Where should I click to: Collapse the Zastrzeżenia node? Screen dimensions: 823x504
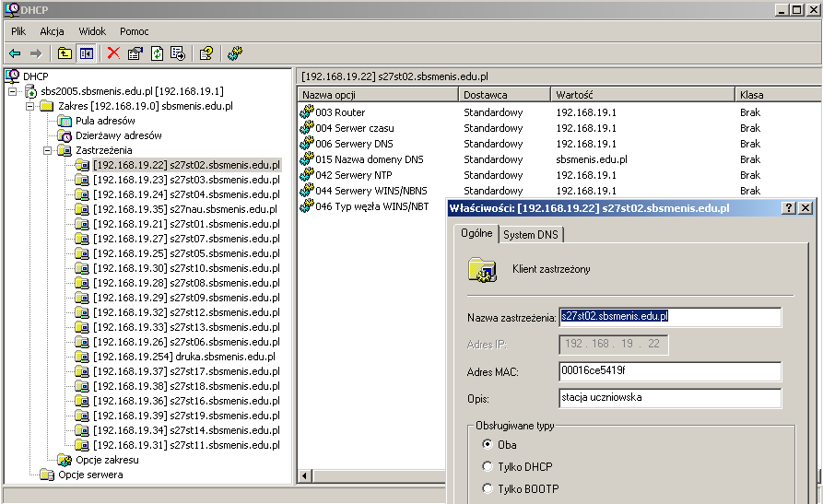[47, 150]
